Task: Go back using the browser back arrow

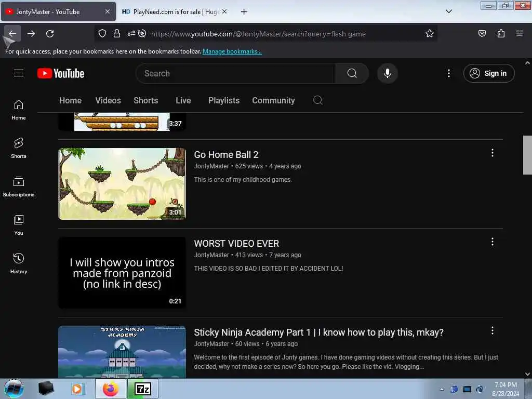Action: coord(12,34)
